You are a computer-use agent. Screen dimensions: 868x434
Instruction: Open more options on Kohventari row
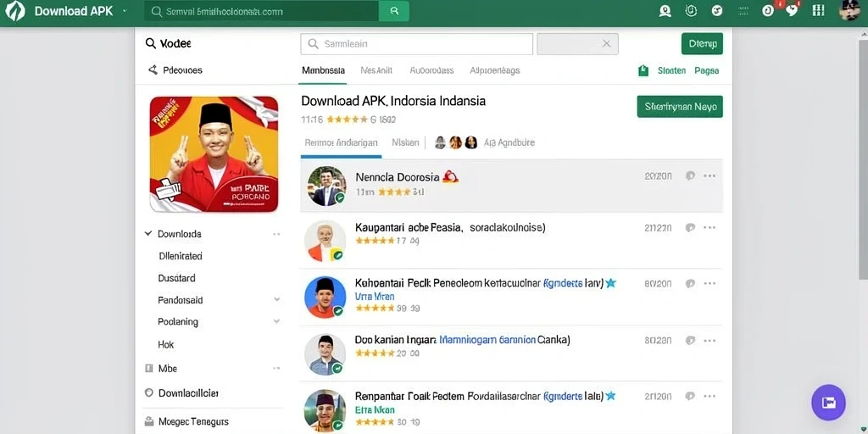pyautogui.click(x=709, y=283)
